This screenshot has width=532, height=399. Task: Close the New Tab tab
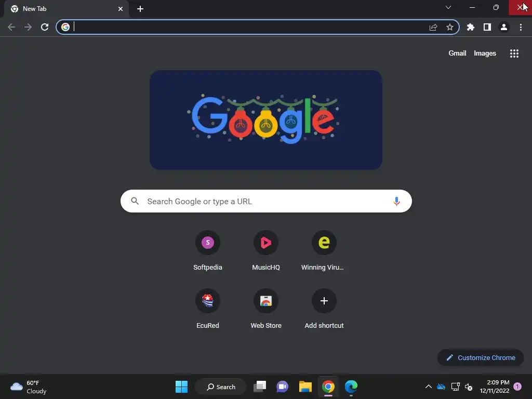[121, 9]
